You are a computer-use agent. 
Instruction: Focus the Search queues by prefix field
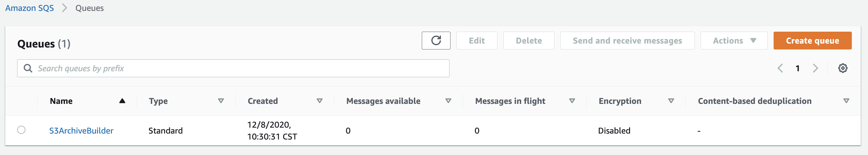coord(233,68)
